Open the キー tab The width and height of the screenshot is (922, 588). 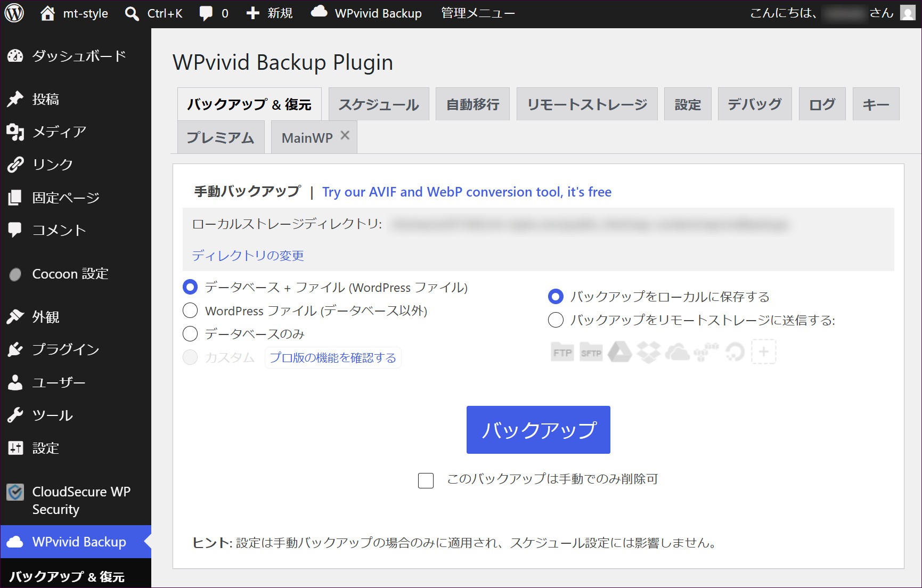876,104
